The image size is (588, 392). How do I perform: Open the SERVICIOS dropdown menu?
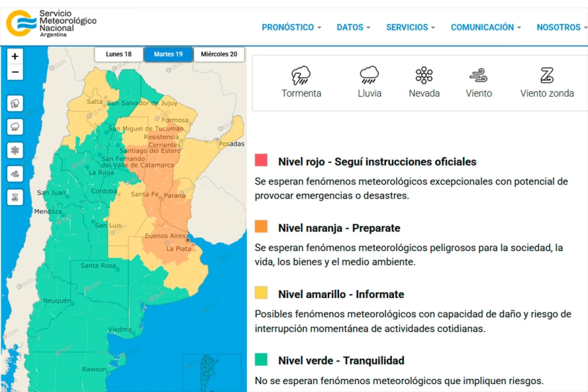(411, 27)
